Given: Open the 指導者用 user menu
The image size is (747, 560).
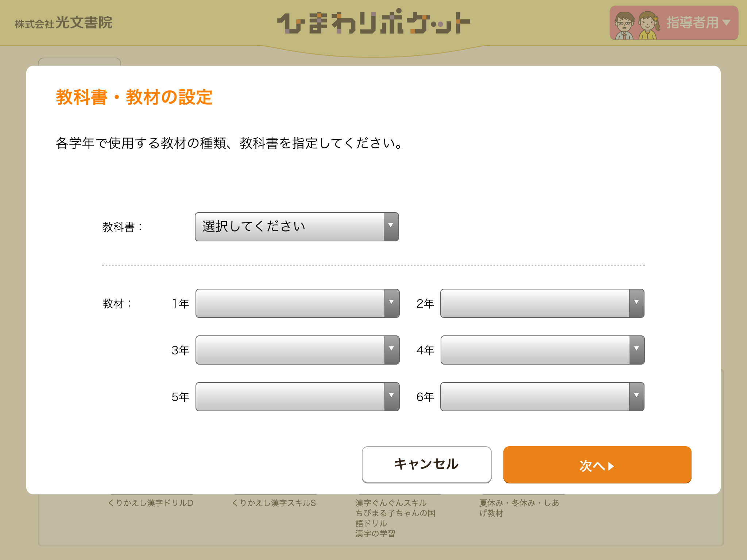Looking at the screenshot, I should coord(674,23).
